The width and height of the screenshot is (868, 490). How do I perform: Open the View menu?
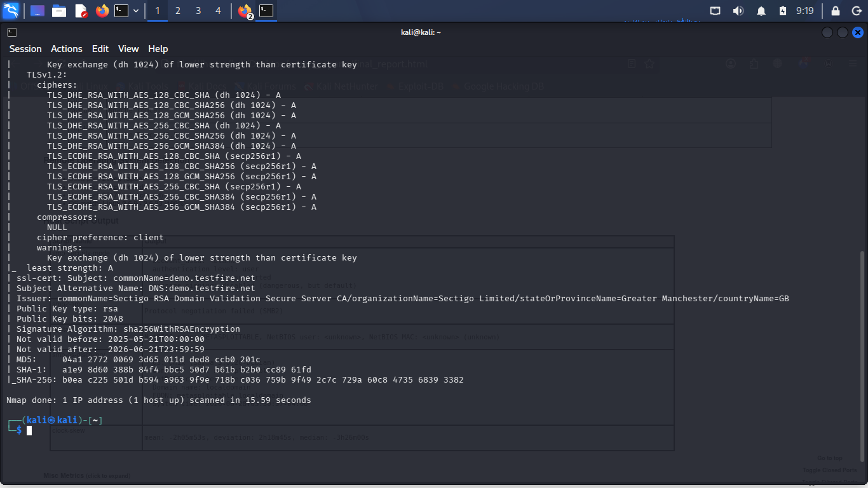pyautogui.click(x=128, y=49)
